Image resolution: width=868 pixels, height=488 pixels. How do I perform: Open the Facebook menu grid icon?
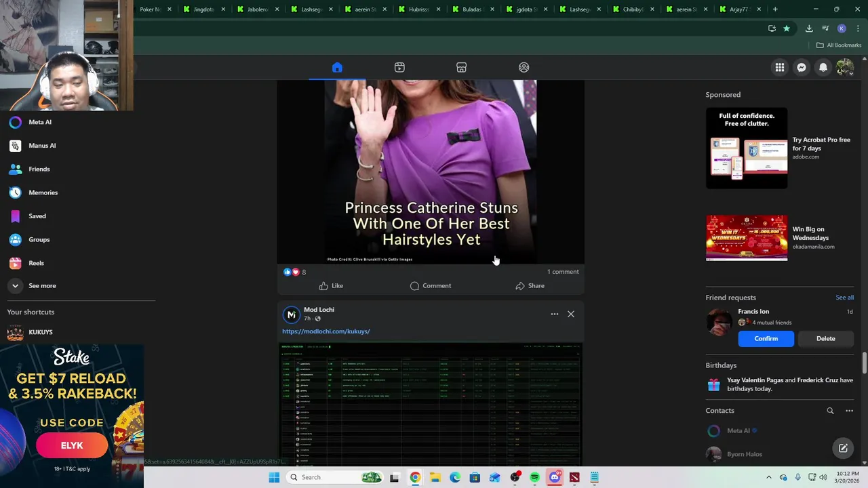pyautogui.click(x=780, y=67)
